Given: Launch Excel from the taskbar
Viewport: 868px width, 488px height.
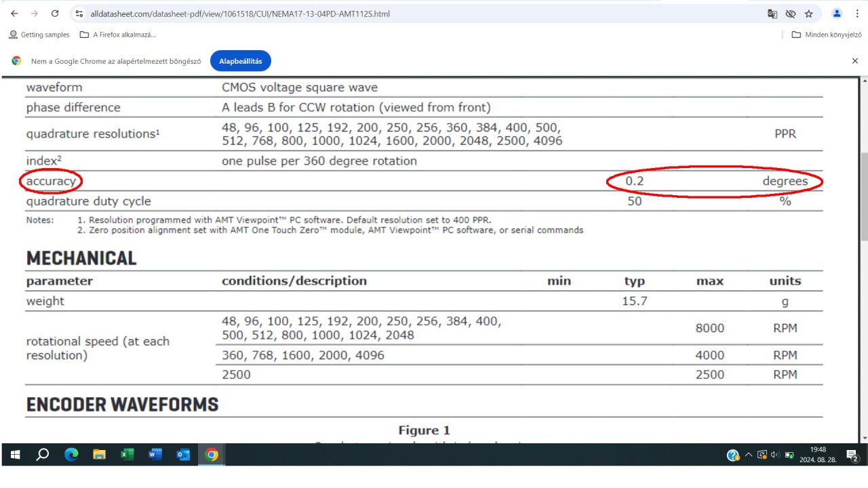Looking at the screenshot, I should click(x=127, y=455).
